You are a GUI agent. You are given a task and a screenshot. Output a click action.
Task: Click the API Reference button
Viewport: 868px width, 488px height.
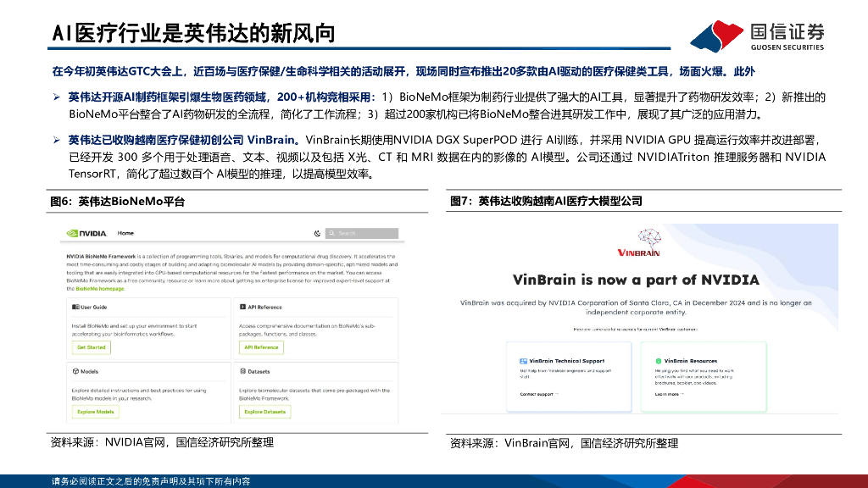[263, 347]
